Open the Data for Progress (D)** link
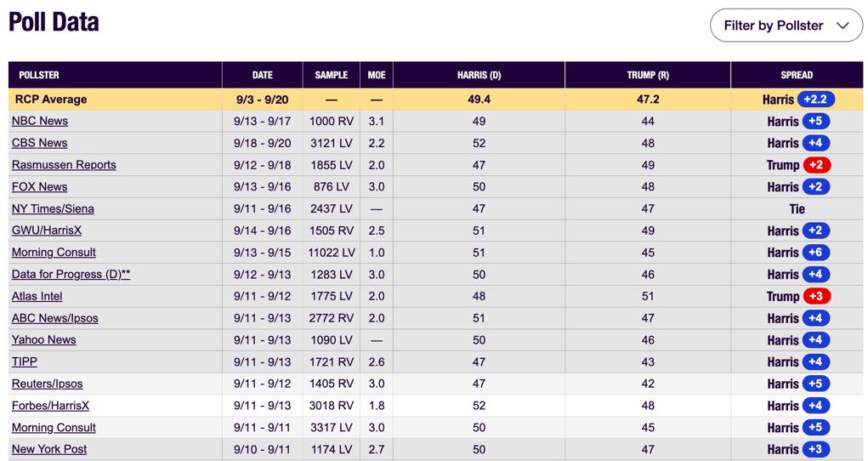 [x=71, y=274]
